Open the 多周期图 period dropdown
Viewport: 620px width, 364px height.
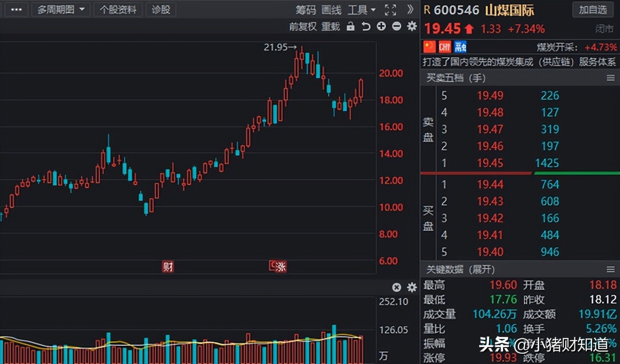(x=61, y=10)
